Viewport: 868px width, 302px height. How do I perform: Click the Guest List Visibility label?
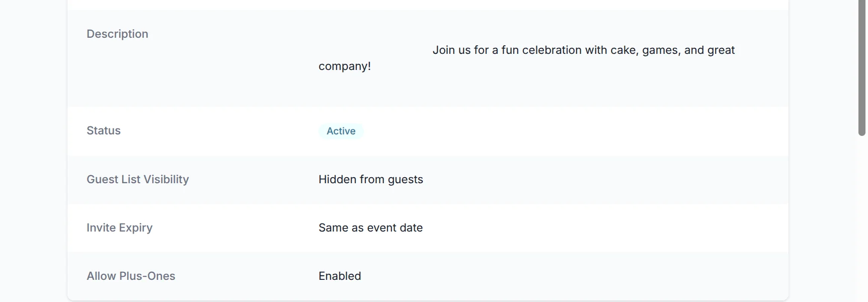pyautogui.click(x=137, y=179)
